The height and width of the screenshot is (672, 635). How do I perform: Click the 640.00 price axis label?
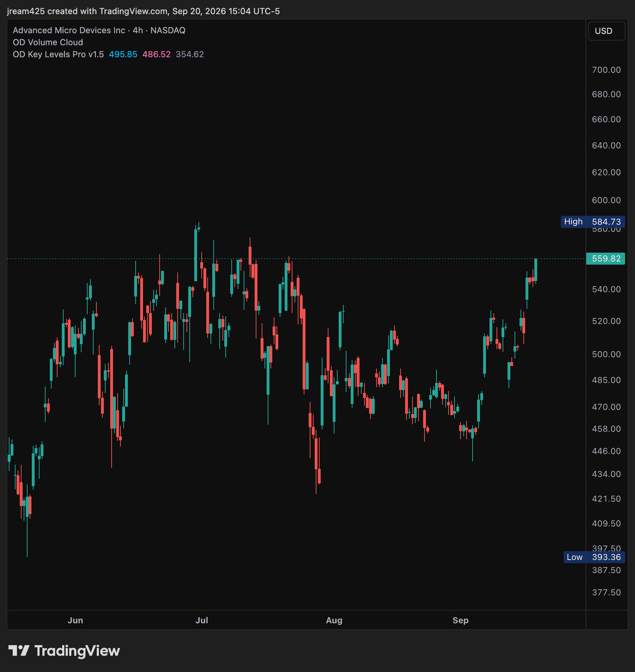[606, 146]
